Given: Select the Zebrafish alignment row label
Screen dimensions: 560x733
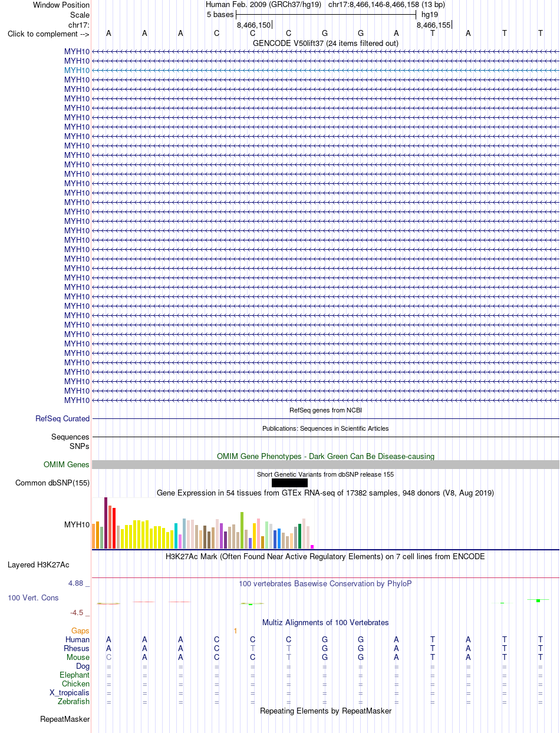Looking at the screenshot, I should click(74, 702).
